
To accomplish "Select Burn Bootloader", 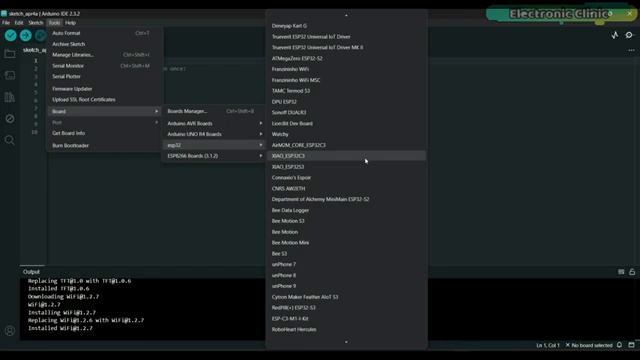I will click(x=104, y=145).
